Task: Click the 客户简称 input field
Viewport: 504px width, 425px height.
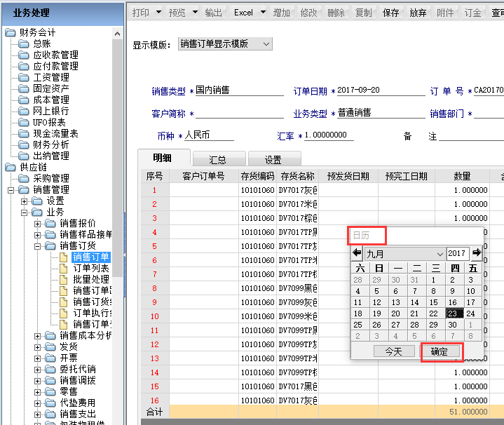Action: (x=240, y=113)
